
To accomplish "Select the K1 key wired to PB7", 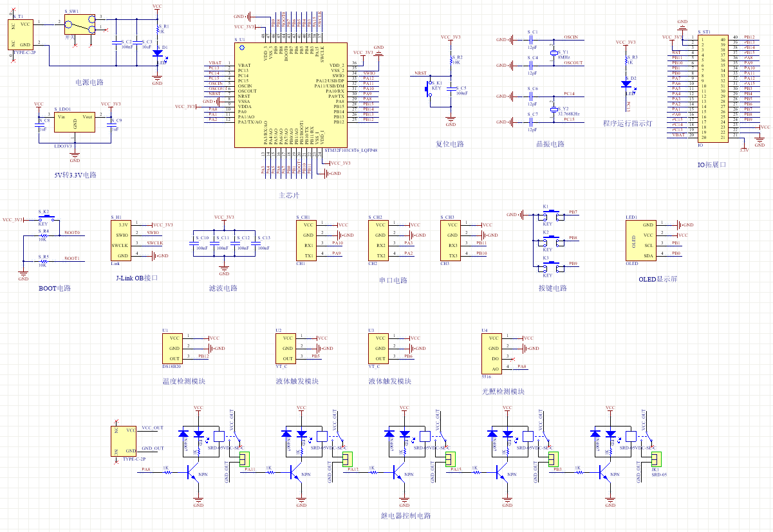I will click(552, 216).
